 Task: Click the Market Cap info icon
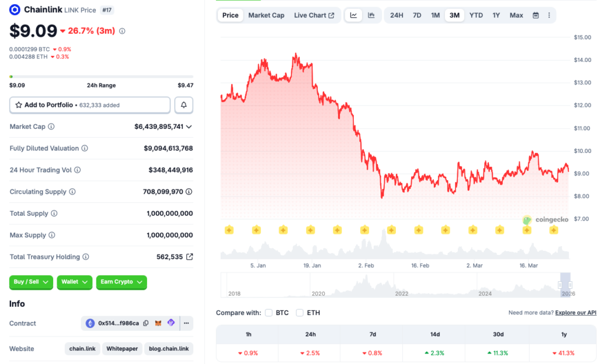[x=51, y=127]
